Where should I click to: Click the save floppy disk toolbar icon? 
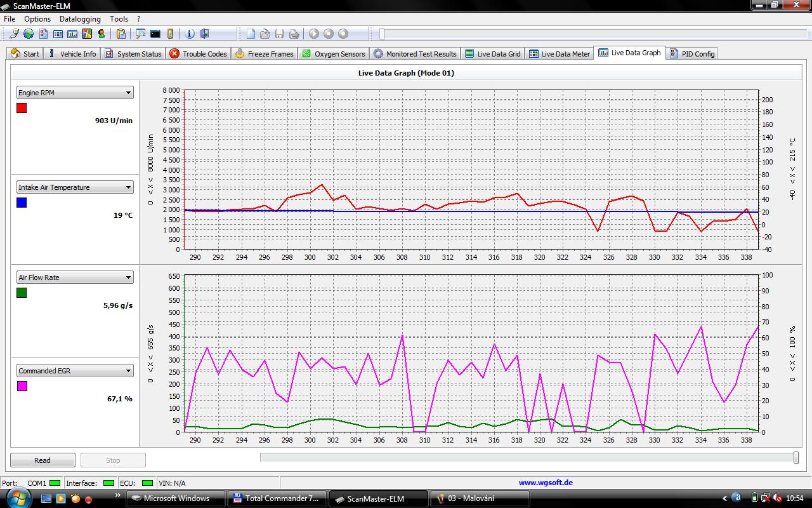coord(280,34)
